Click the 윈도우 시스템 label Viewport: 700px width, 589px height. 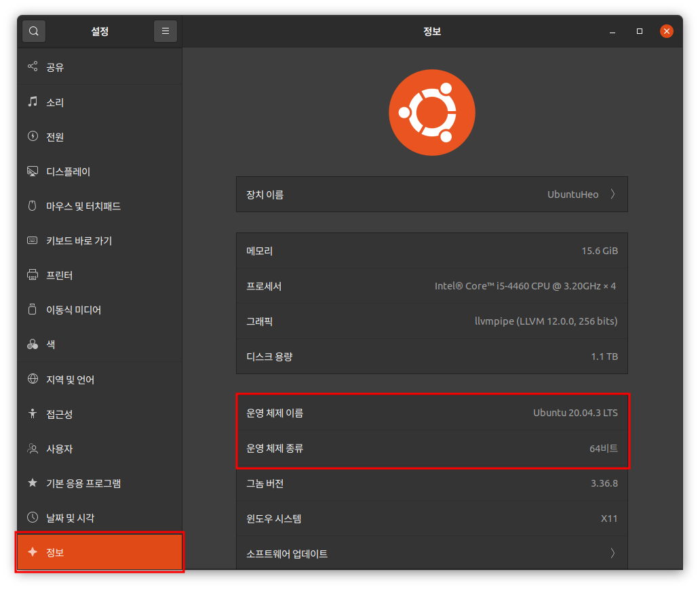273,519
